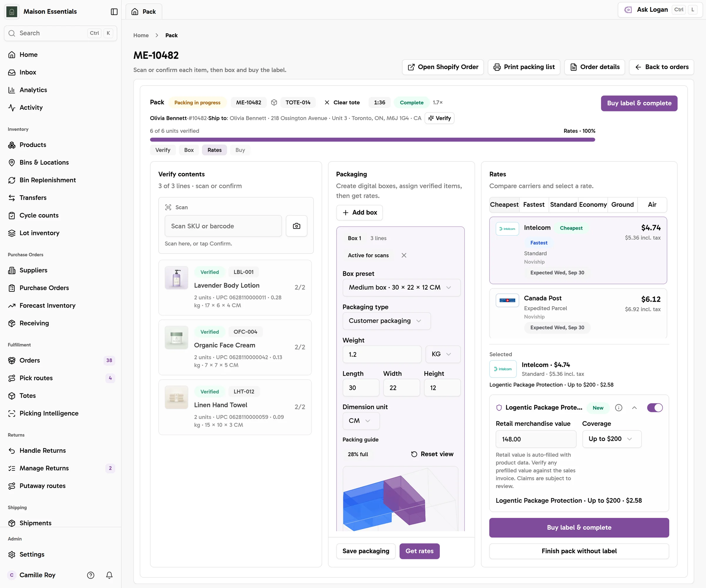Show Logentic protection info icon
706x588 pixels.
619,407
